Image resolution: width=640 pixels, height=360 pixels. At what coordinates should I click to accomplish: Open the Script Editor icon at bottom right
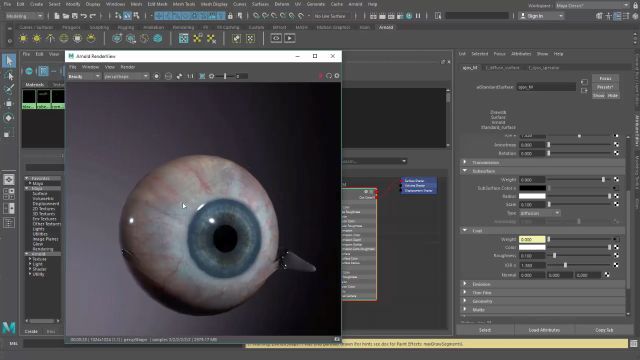634,344
